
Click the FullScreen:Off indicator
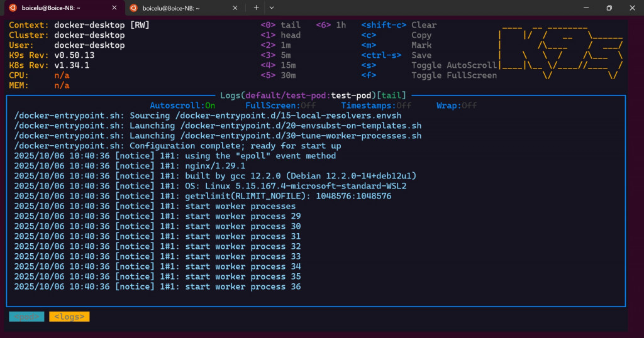(280, 106)
